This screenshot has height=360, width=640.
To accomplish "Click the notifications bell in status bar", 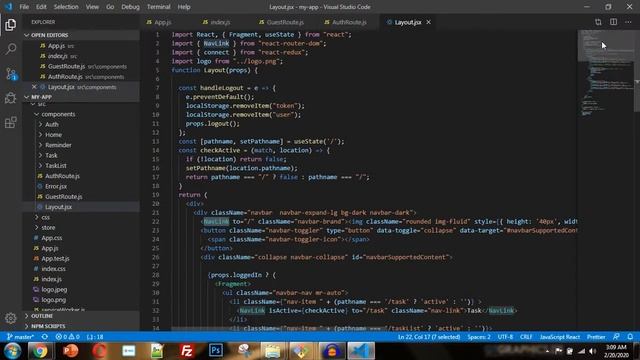I will pyautogui.click(x=630, y=337).
